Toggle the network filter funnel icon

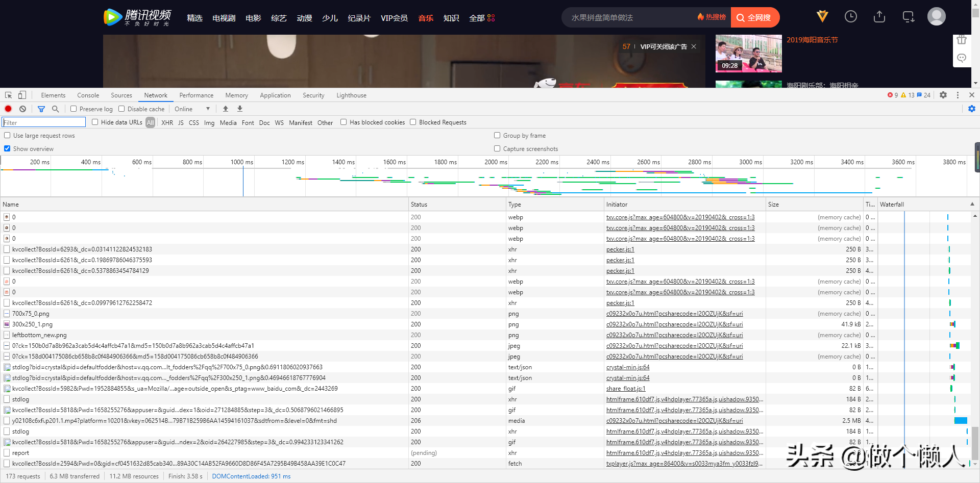pos(41,109)
